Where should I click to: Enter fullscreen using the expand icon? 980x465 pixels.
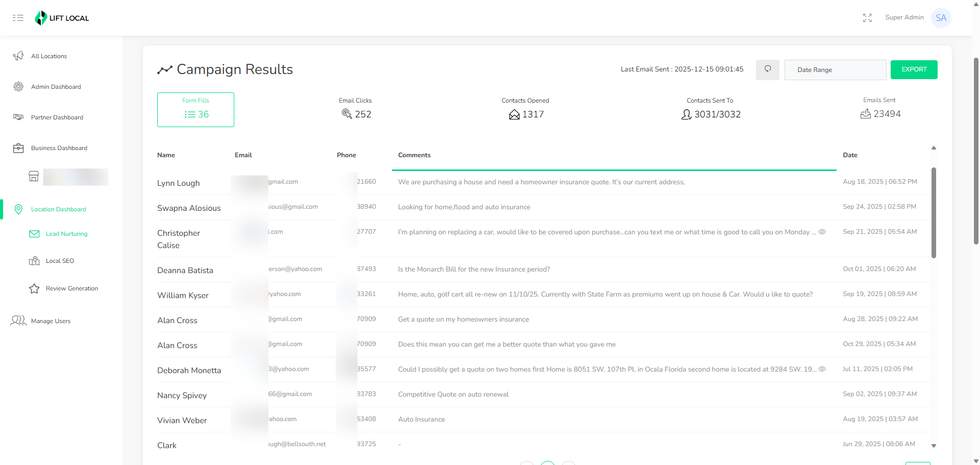(867, 18)
